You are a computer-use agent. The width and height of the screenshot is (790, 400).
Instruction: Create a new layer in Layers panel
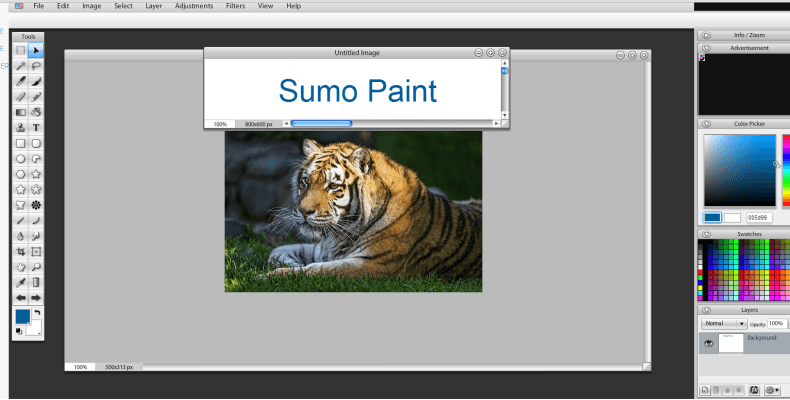tap(705, 390)
